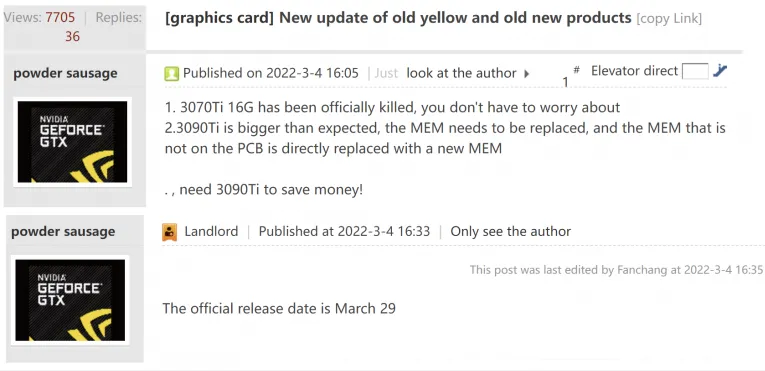Click the orange Landlord badge icon
This screenshot has width=765, height=371.
[169, 232]
